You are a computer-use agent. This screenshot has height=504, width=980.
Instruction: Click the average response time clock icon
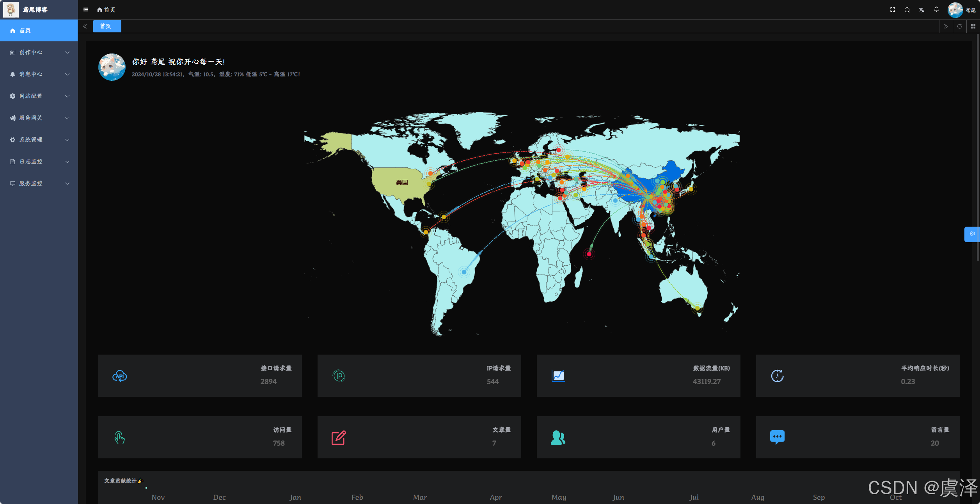point(777,376)
